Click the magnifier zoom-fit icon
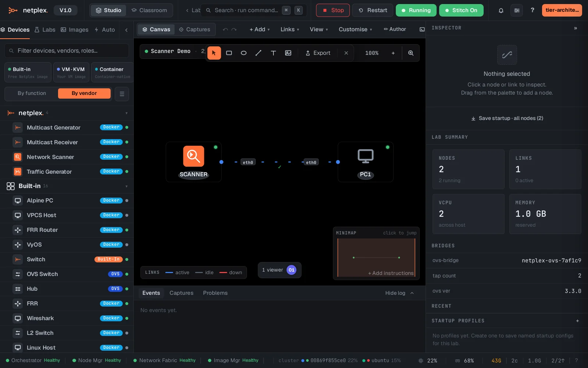Image resolution: width=588 pixels, height=368 pixels. (411, 53)
